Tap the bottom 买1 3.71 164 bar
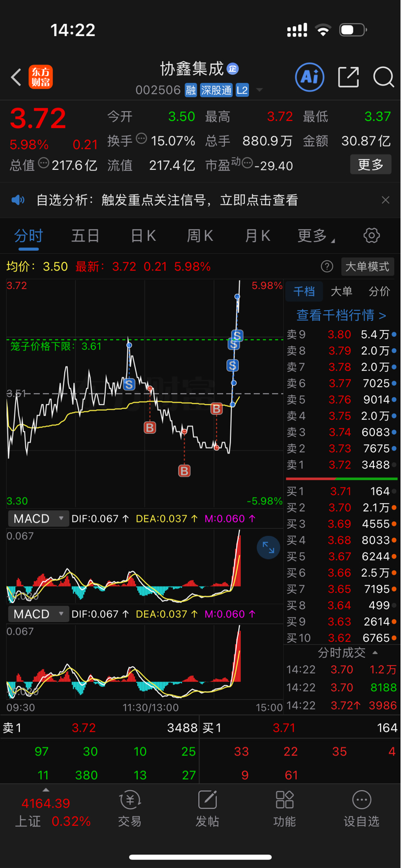 coord(300,728)
